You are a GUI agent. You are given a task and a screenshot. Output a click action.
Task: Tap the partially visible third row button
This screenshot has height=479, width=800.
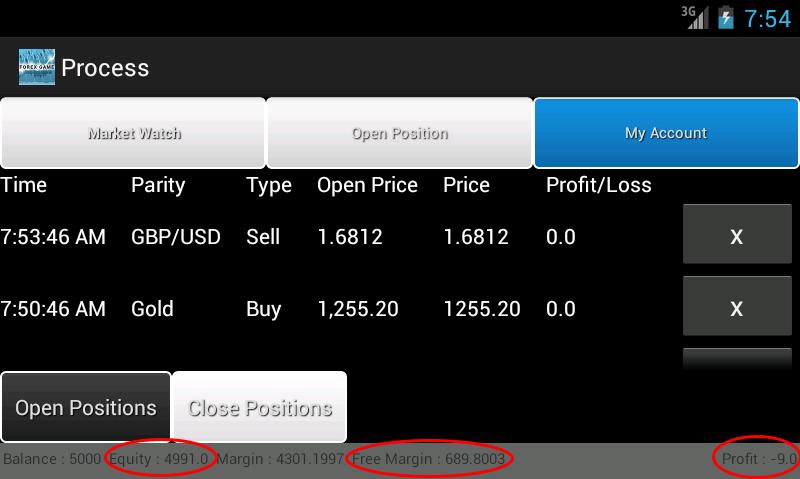[x=736, y=359]
